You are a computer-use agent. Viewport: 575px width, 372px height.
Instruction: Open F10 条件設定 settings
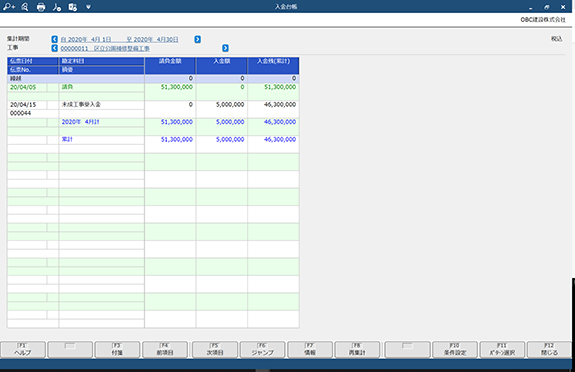(455, 350)
